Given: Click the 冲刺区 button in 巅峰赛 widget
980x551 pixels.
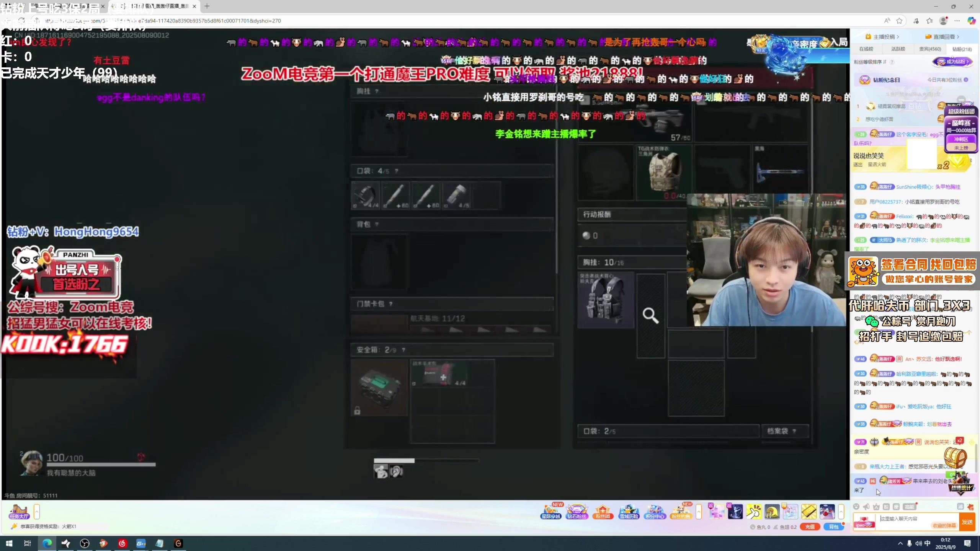Looking at the screenshot, I should 961,139.
